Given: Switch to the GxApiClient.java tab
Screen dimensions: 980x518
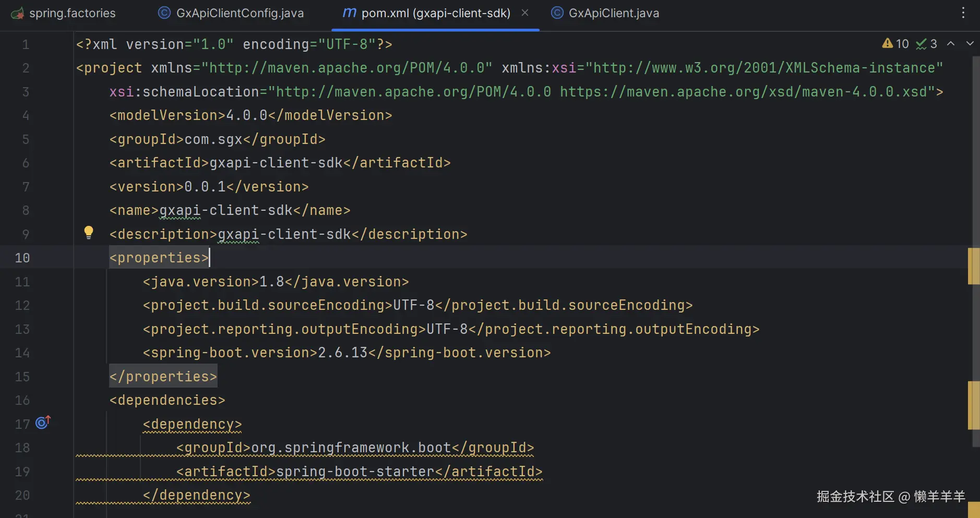Looking at the screenshot, I should click(x=614, y=13).
